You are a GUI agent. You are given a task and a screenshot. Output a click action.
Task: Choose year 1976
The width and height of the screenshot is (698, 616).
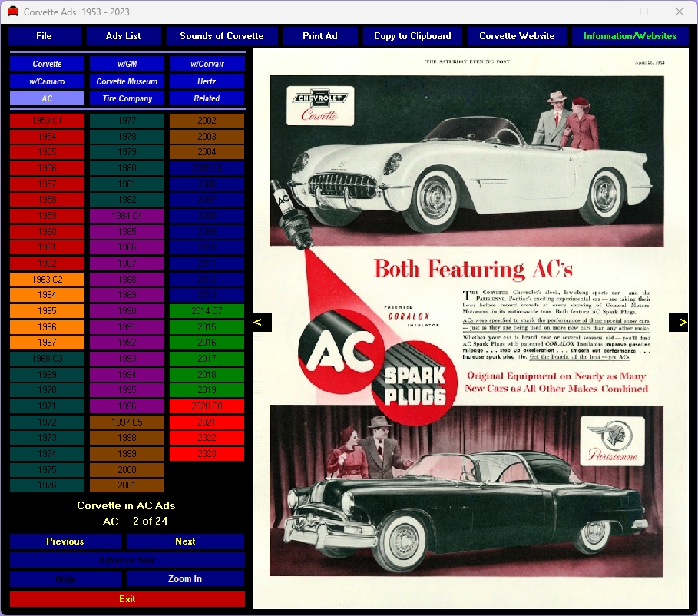47,485
